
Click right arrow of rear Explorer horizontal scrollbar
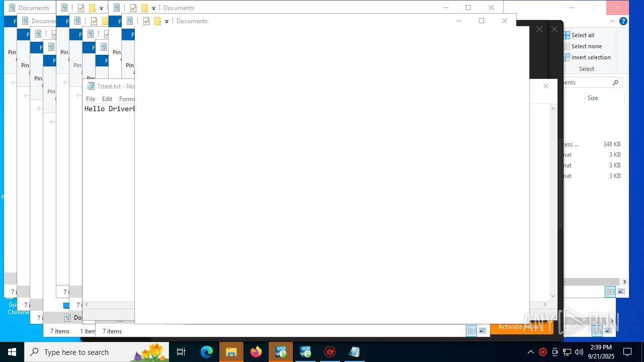pos(624,282)
